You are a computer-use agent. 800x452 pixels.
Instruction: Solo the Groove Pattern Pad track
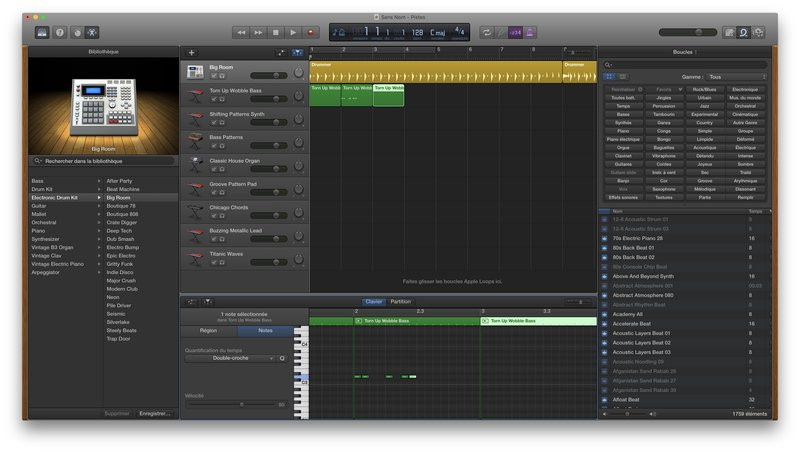coord(222,192)
